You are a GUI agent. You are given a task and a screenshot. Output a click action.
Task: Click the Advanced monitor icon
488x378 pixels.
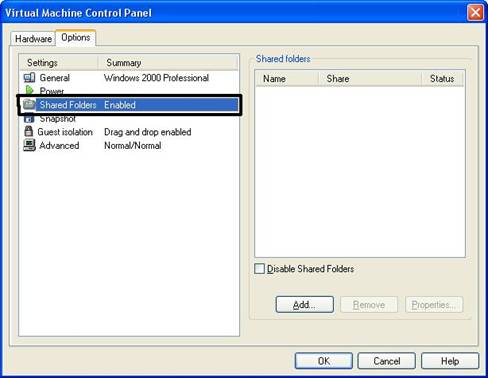[29, 145]
